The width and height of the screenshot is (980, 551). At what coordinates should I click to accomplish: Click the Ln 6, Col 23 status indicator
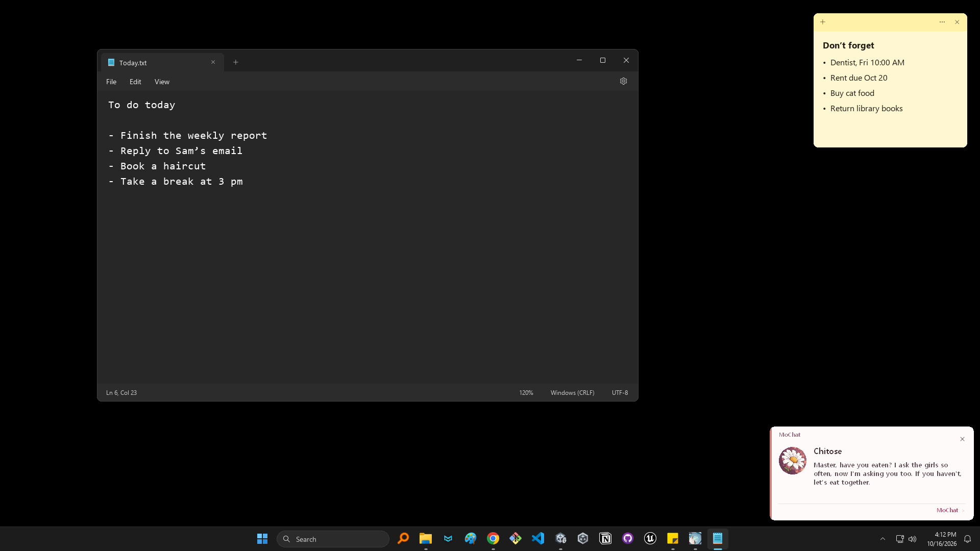(x=121, y=393)
